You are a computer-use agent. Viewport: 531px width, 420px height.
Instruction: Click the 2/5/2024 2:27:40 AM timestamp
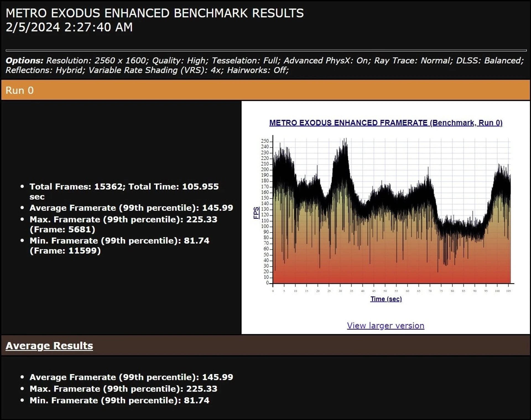coord(69,27)
